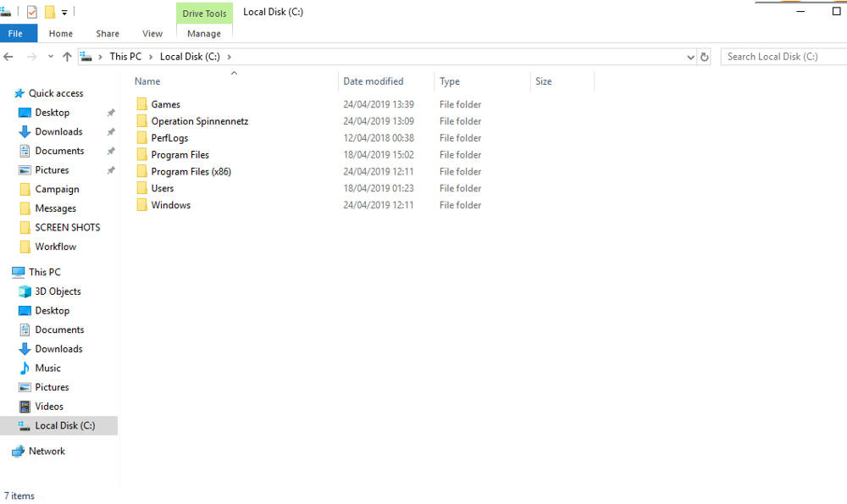This screenshot has width=847, height=504.
Task: Select the Program Files folder icon
Action: 142,154
